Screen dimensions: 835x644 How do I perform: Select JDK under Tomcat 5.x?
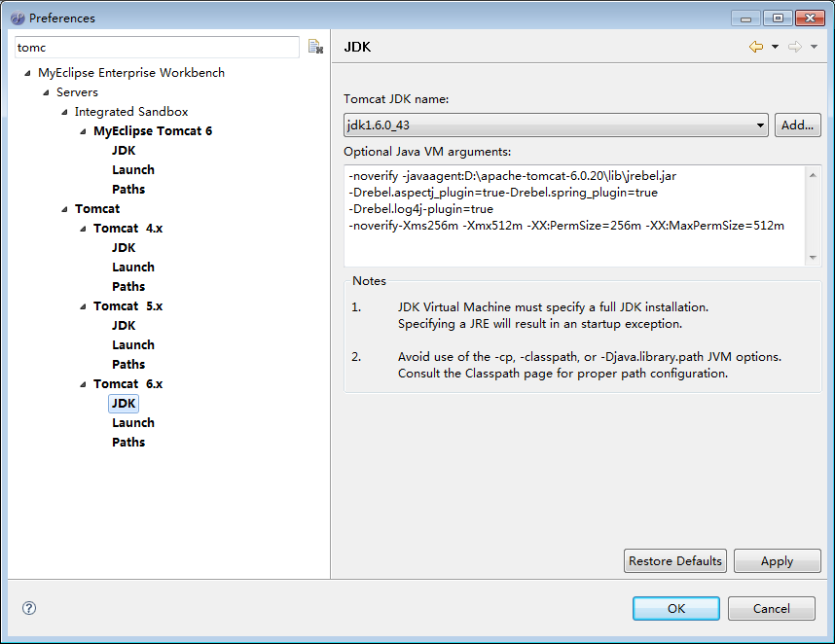[x=124, y=326]
